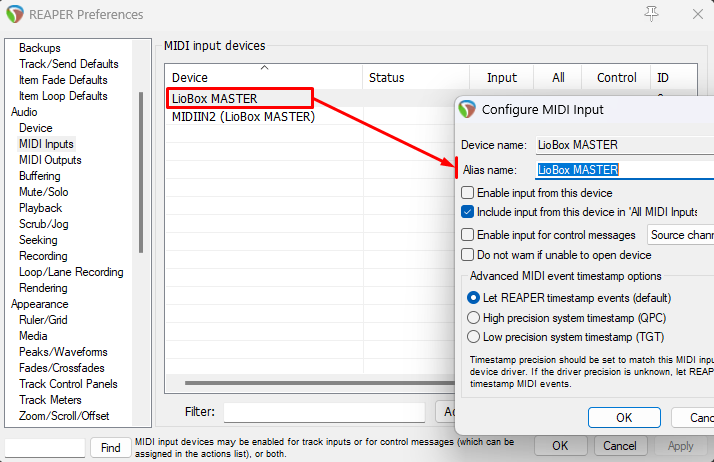Image resolution: width=714 pixels, height=462 pixels.
Task: Enable input from this device checkbox
Action: click(x=467, y=193)
